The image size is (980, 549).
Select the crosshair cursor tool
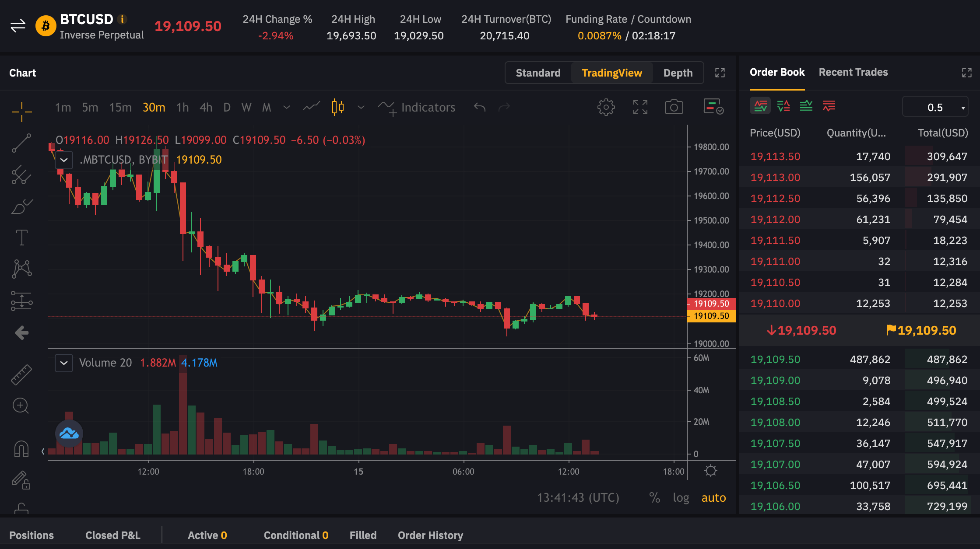click(x=21, y=112)
